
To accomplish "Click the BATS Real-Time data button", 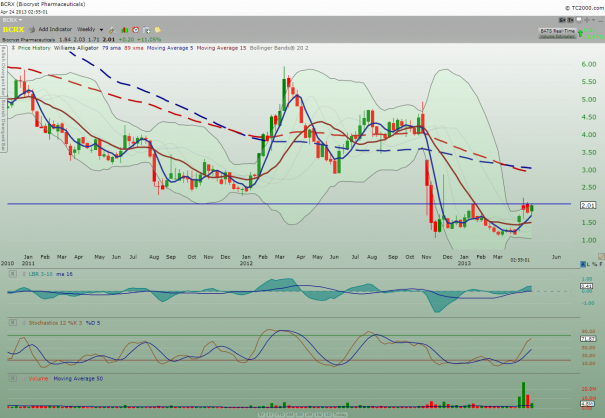I will pos(557,33).
